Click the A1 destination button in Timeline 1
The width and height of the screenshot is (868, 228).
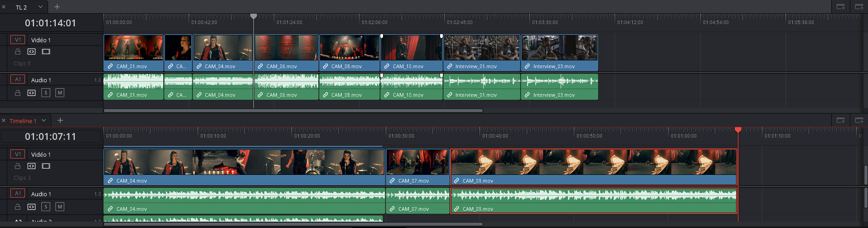[18, 193]
